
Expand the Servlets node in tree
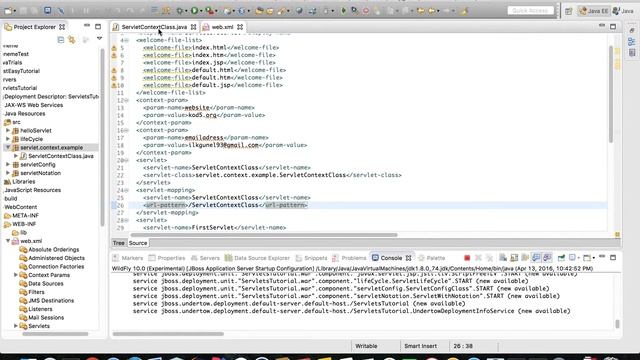(x=16, y=326)
